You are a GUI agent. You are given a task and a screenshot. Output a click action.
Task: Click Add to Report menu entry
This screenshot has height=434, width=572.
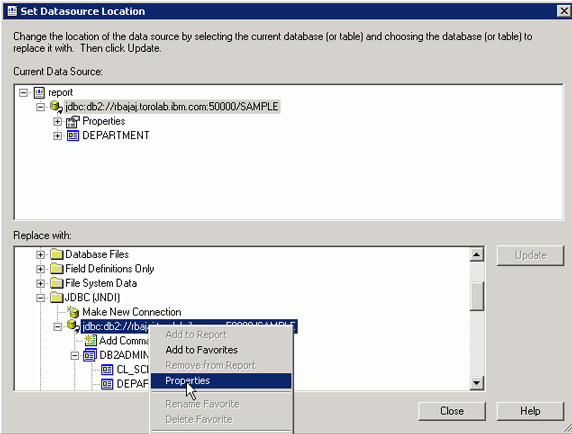(x=221, y=334)
